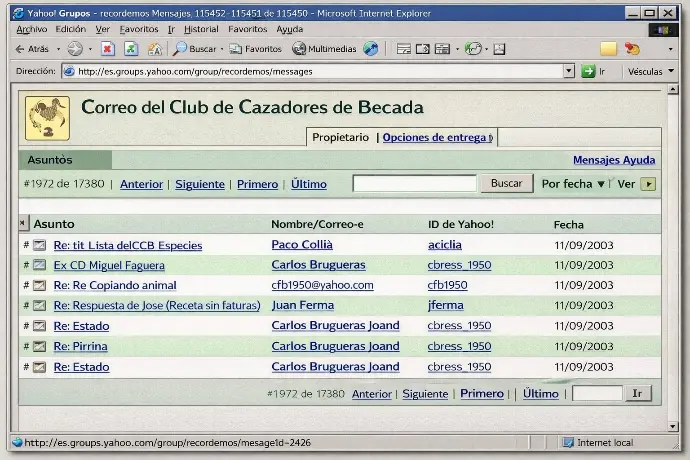
Task: Expand the edit icon dropdown arrow
Action: click(457, 49)
